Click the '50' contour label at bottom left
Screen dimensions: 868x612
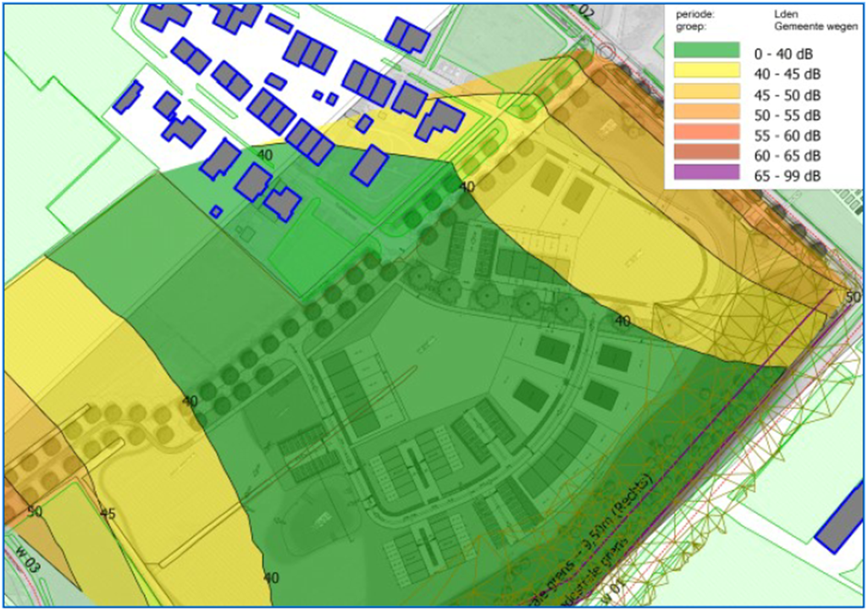click(x=34, y=511)
